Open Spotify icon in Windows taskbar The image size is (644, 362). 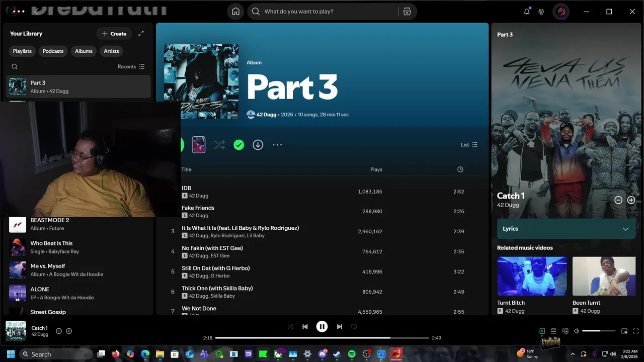point(352,354)
